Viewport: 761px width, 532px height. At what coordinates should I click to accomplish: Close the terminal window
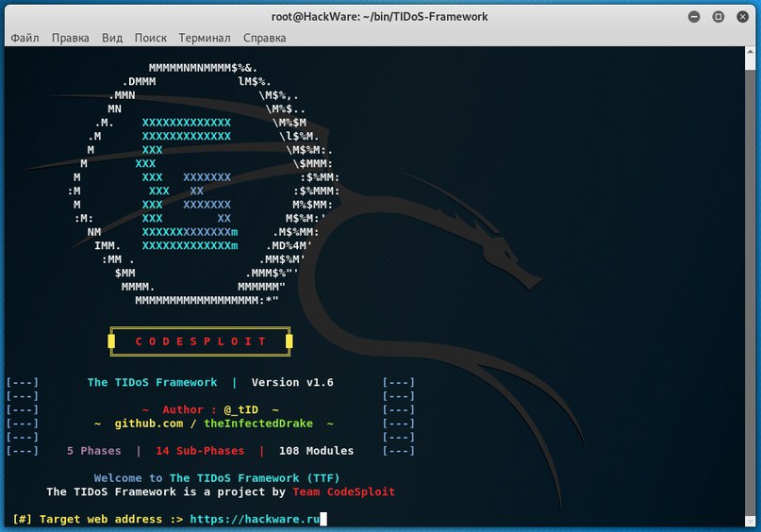[x=742, y=17]
